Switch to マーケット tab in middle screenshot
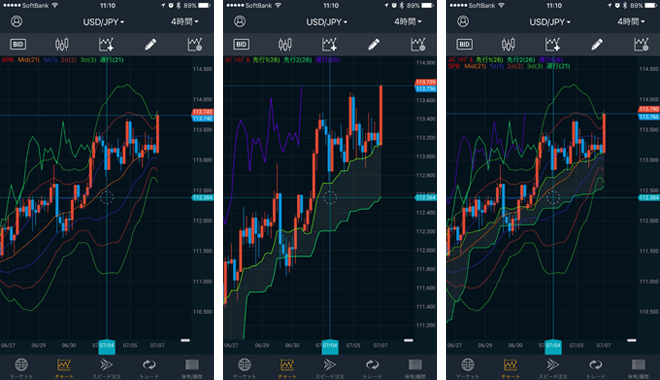This screenshot has height=380, width=660. point(244,368)
